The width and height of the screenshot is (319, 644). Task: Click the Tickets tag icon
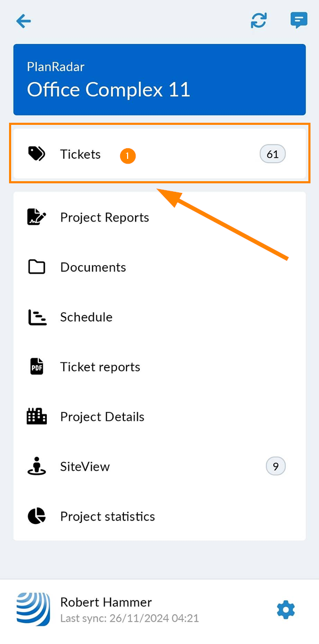[x=37, y=154]
